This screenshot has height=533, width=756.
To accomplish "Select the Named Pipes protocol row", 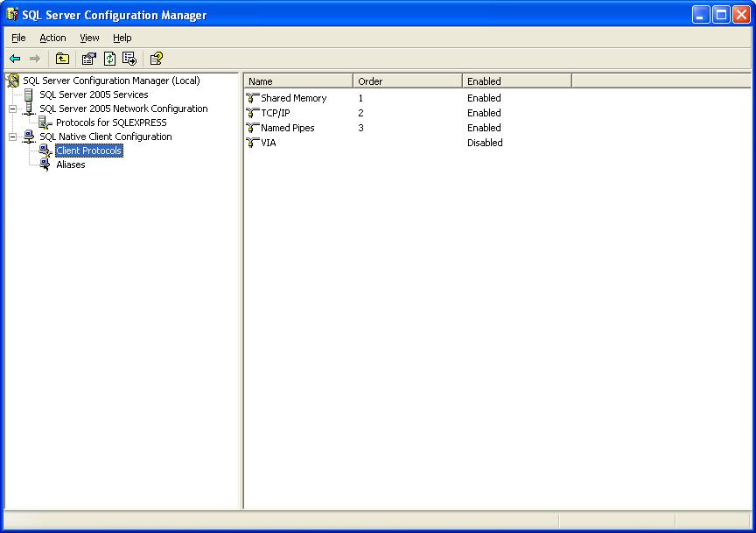I will (287, 128).
